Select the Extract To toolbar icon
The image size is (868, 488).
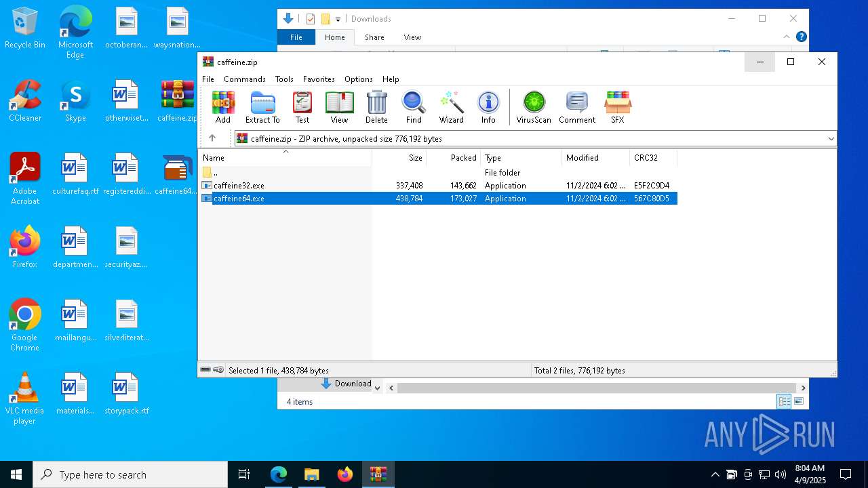tap(262, 108)
